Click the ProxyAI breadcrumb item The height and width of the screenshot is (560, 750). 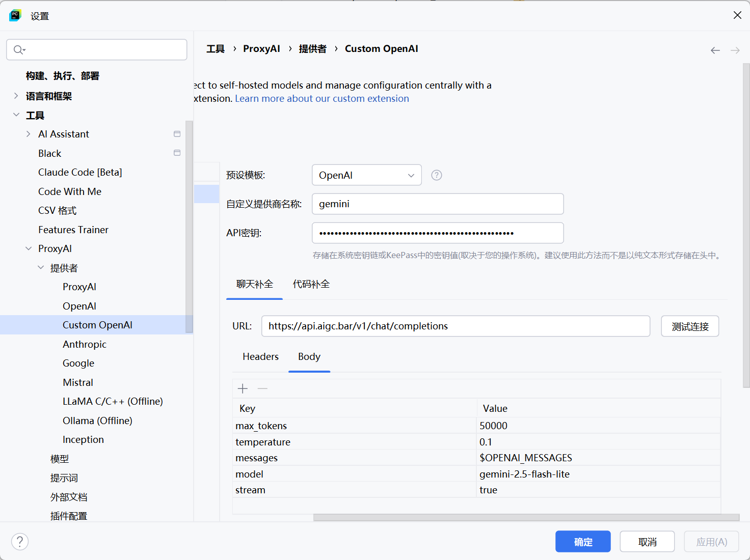coord(261,49)
